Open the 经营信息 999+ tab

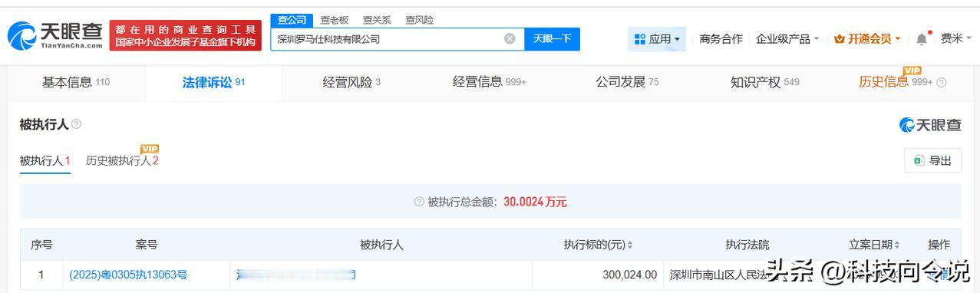(x=490, y=82)
